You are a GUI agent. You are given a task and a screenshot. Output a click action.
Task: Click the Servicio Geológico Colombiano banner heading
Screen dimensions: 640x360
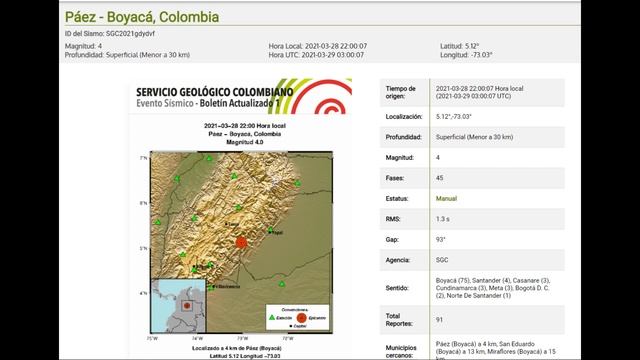click(215, 92)
